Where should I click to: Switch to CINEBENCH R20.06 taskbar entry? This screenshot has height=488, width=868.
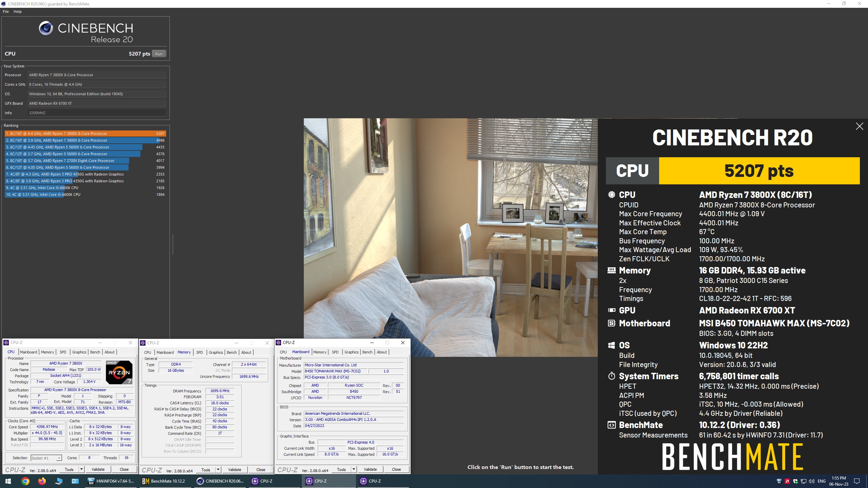pos(220,481)
